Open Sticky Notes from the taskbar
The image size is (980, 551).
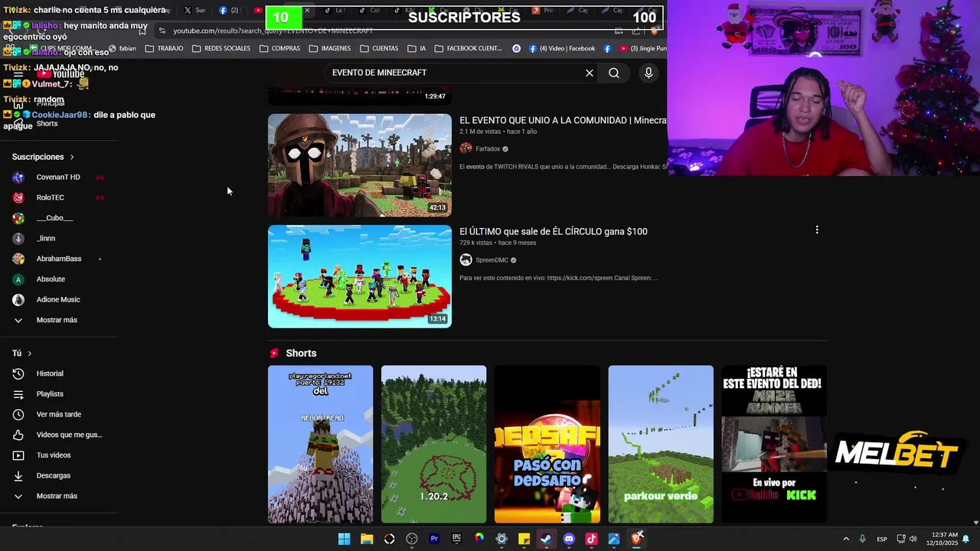[524, 539]
